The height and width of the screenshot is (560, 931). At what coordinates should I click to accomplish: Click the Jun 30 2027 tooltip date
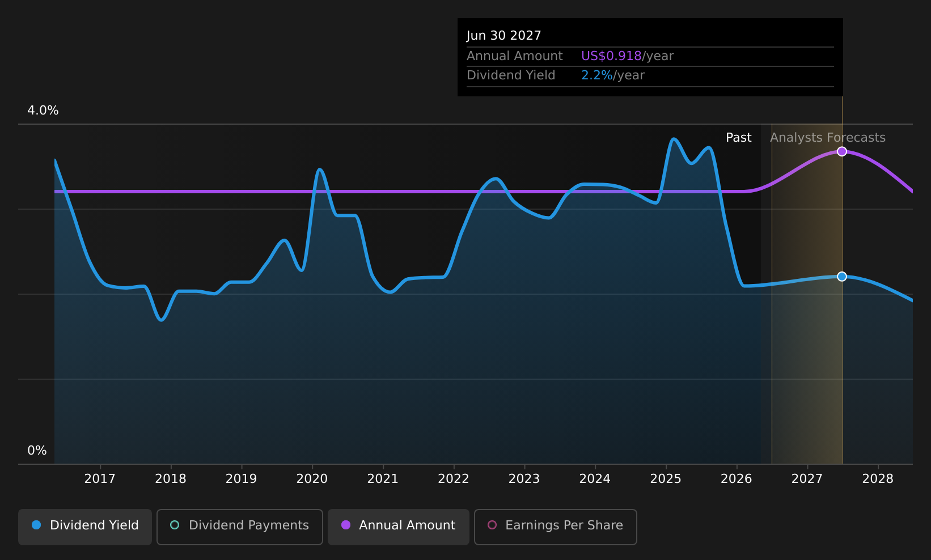coord(504,36)
